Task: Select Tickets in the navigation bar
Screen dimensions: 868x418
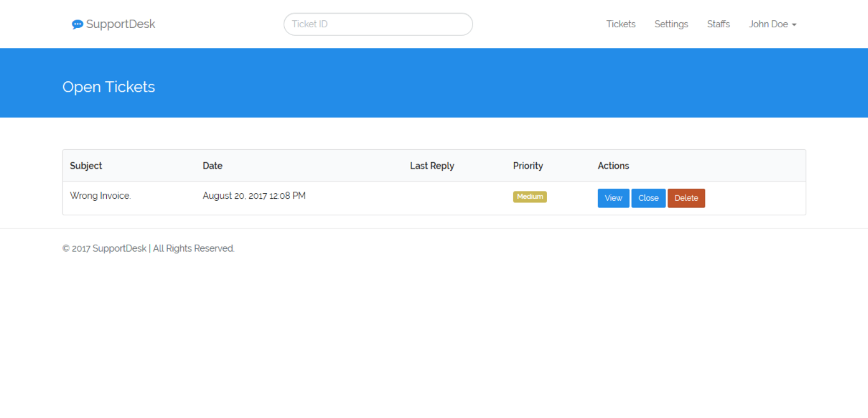Action: 621,24
